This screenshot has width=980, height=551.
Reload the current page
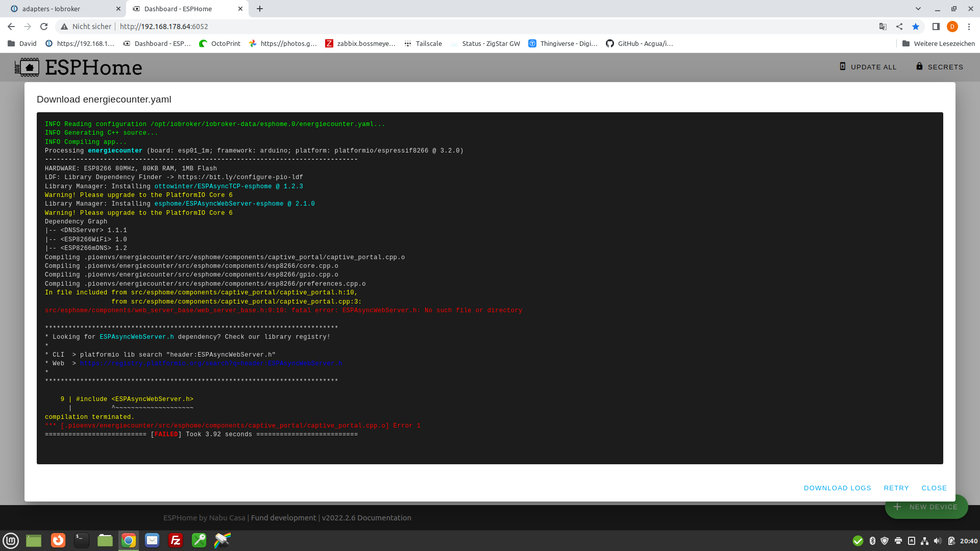pos(44,27)
